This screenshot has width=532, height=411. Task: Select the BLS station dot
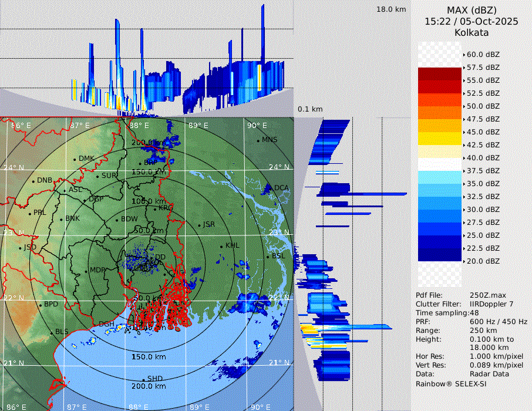[51, 332]
